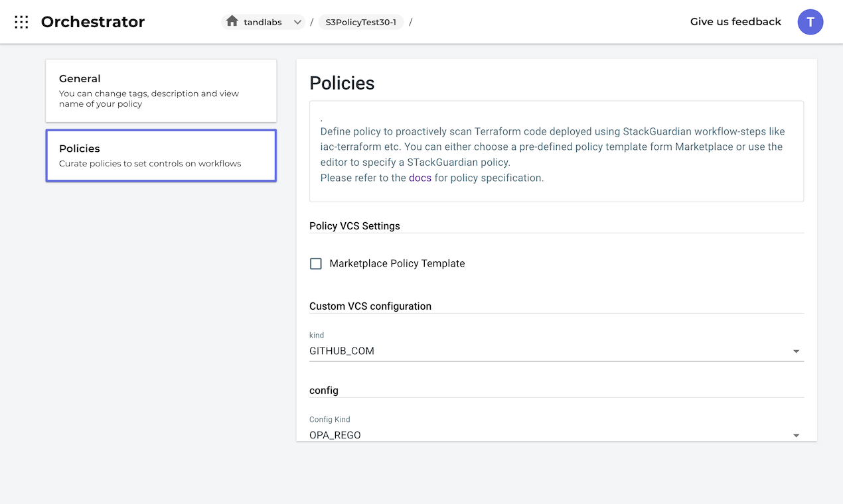Click the Marketplace Policy Template label
Viewport: 843px width, 504px height.
[397, 263]
